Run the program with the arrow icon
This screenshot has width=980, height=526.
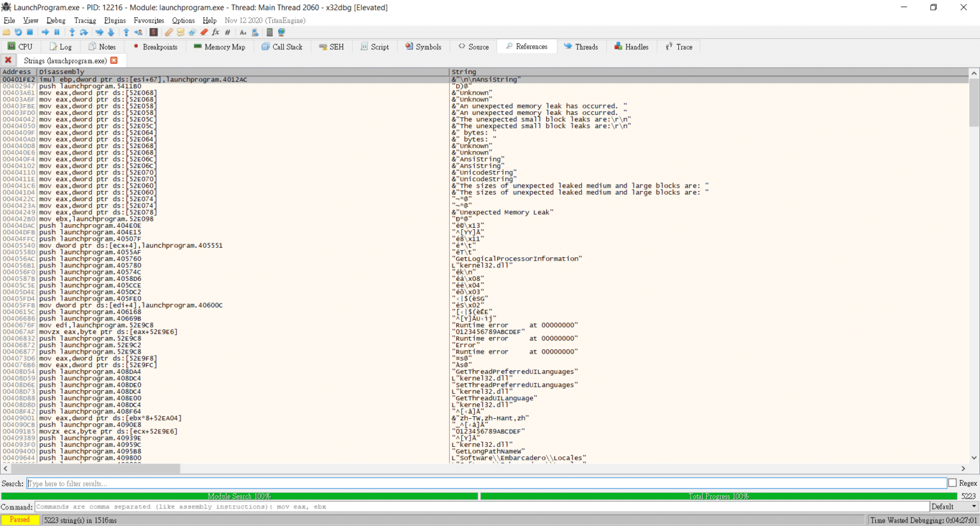pos(45,32)
